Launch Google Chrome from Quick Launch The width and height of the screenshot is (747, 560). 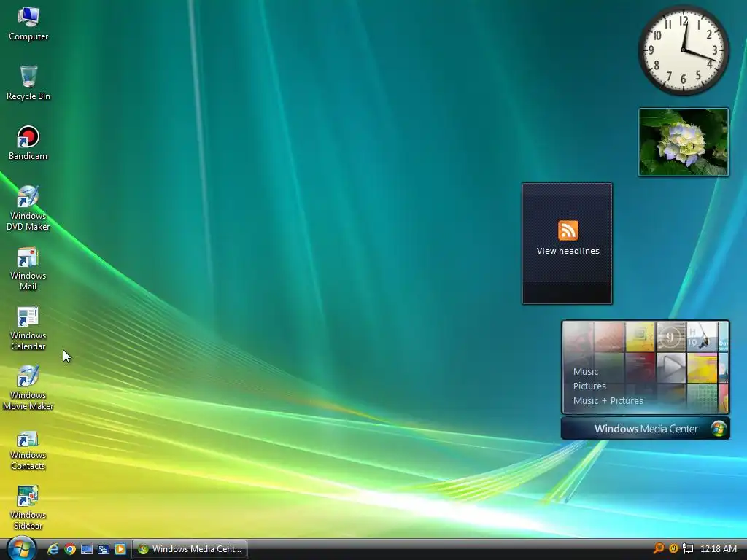coord(70,549)
